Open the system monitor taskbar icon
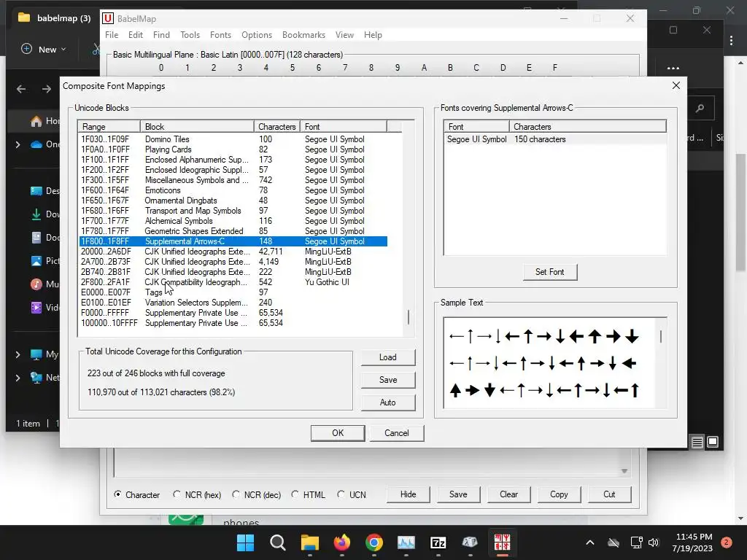 click(406, 542)
